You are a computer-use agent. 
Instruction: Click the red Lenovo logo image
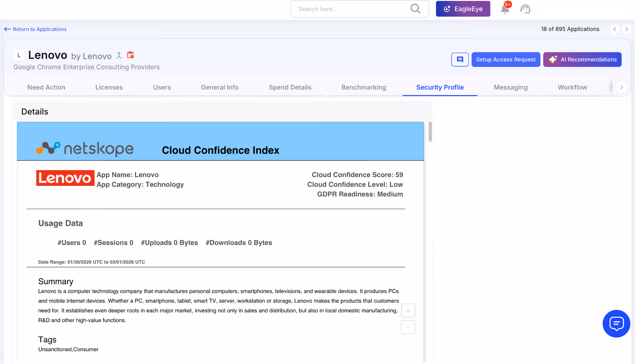[65, 178]
